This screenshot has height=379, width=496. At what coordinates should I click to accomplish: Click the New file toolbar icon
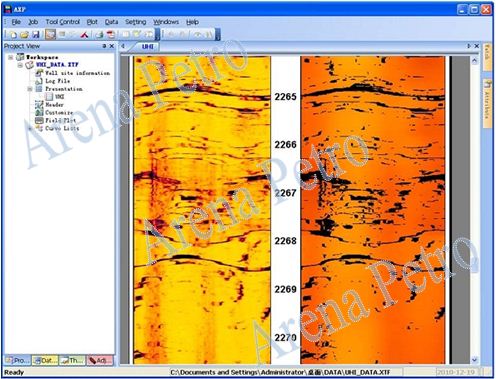point(13,34)
